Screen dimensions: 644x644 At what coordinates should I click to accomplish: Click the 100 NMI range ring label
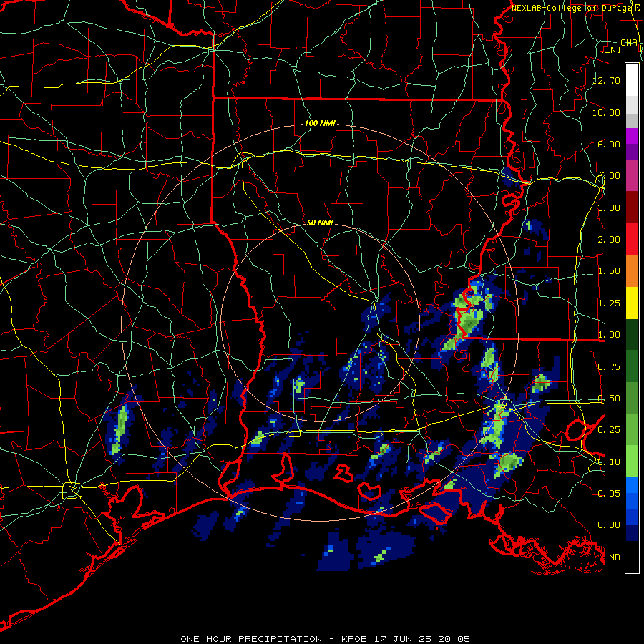click(320, 123)
